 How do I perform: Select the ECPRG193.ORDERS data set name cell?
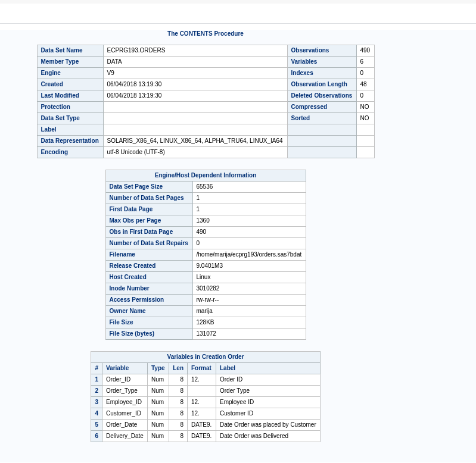click(136, 51)
